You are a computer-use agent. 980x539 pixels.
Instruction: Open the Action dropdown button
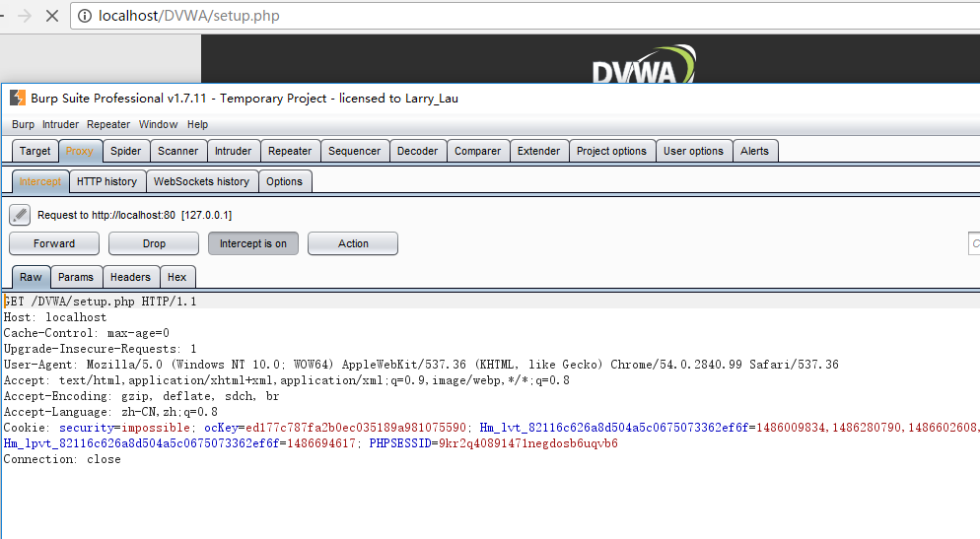coord(353,243)
